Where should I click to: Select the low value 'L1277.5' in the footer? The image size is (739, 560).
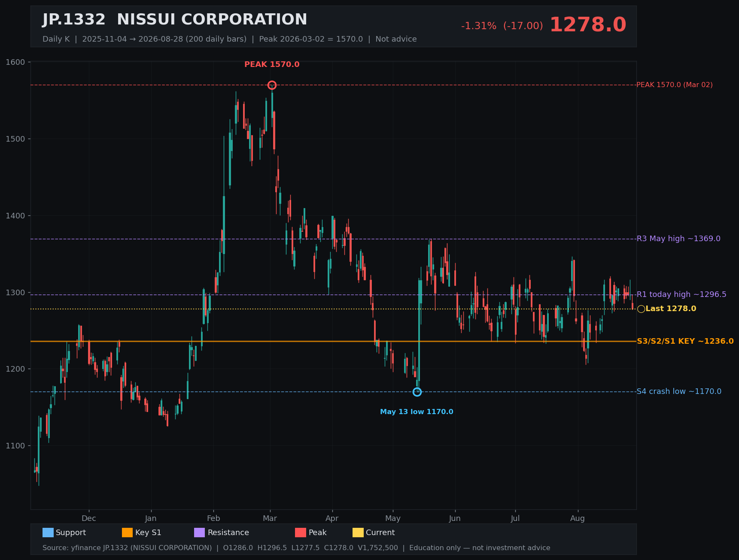[305, 548]
